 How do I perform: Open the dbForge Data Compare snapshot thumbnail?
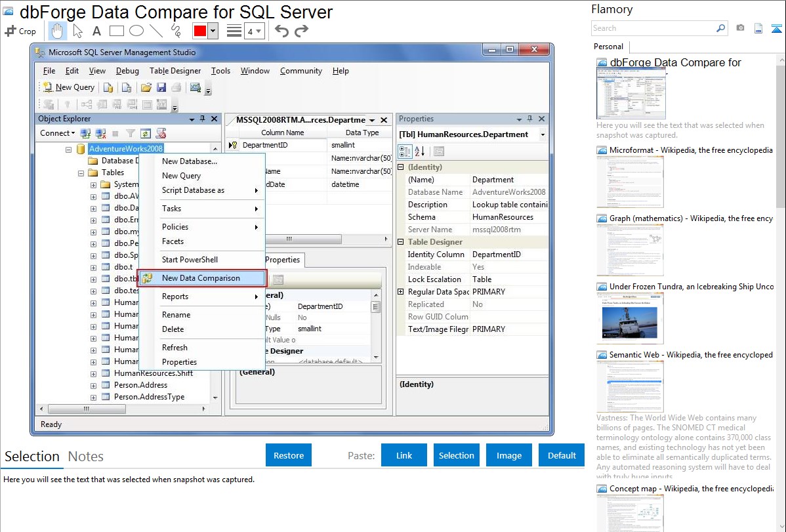[x=631, y=94]
